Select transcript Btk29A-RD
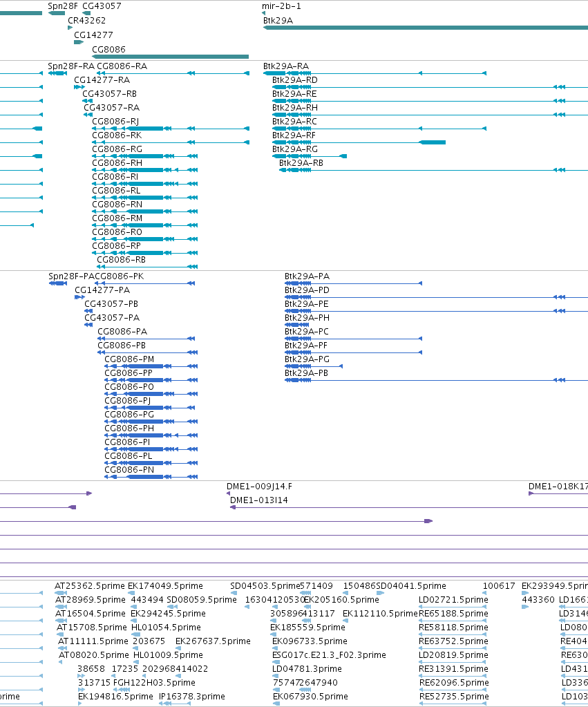The image size is (588, 707). pos(295,80)
